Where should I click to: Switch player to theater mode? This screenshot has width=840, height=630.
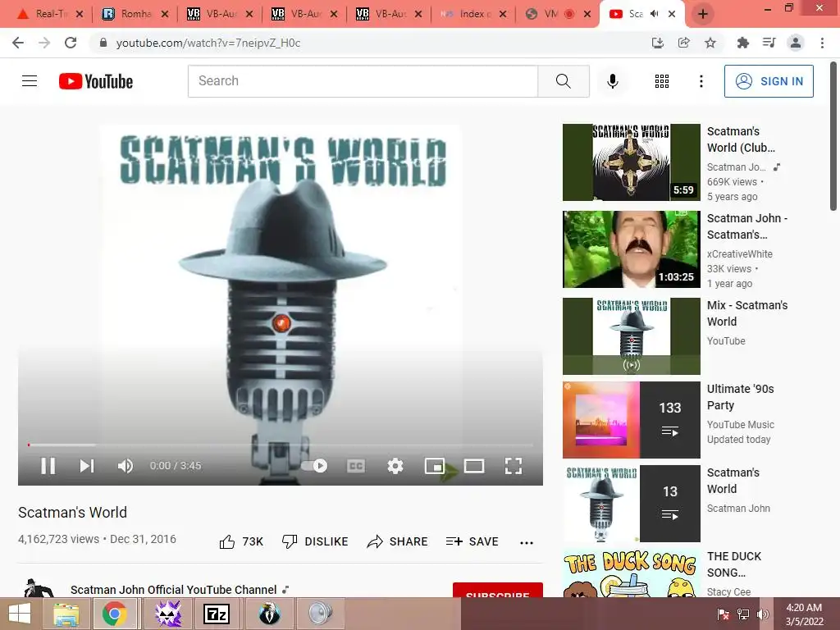point(474,466)
